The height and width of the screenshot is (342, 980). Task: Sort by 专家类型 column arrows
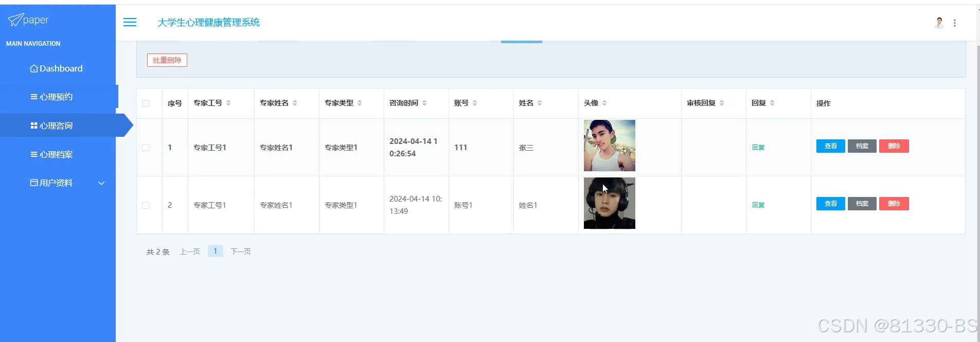click(x=360, y=103)
